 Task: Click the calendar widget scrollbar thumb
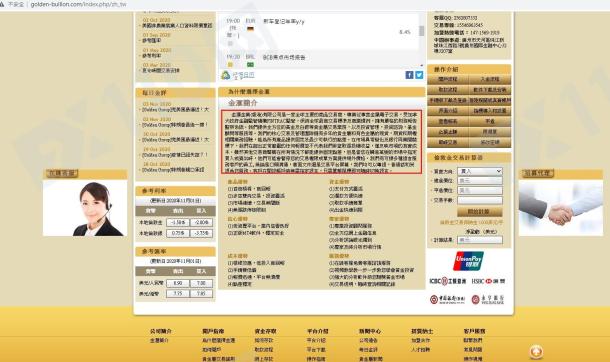coord(422,31)
